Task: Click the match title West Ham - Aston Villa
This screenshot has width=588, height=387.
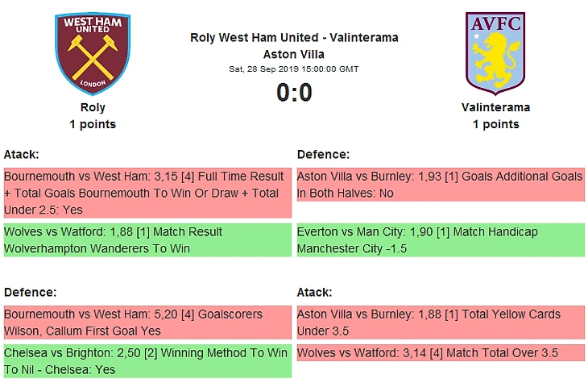Action: point(294,46)
